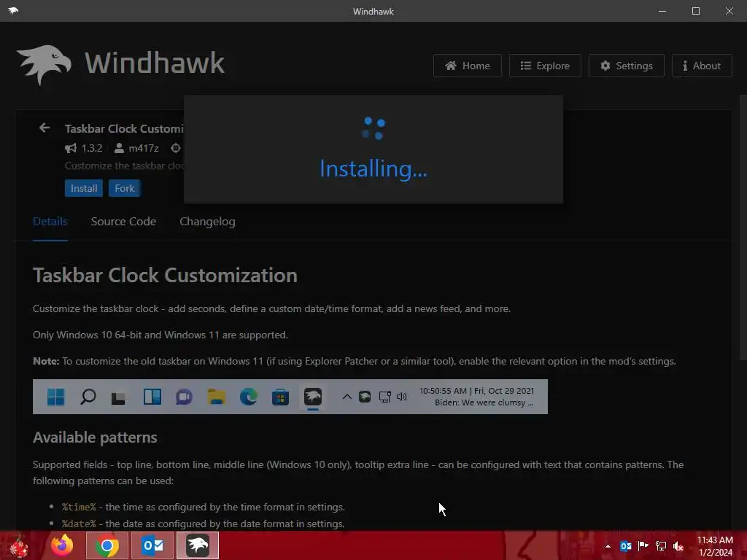Click the %date% pattern text
This screenshot has height=560, width=747.
(x=79, y=524)
